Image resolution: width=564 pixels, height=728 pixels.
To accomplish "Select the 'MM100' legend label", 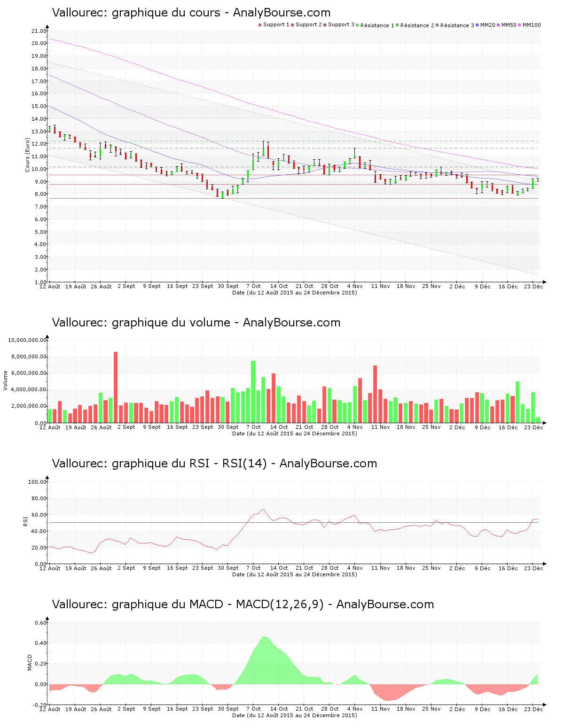I will pyautogui.click(x=532, y=25).
